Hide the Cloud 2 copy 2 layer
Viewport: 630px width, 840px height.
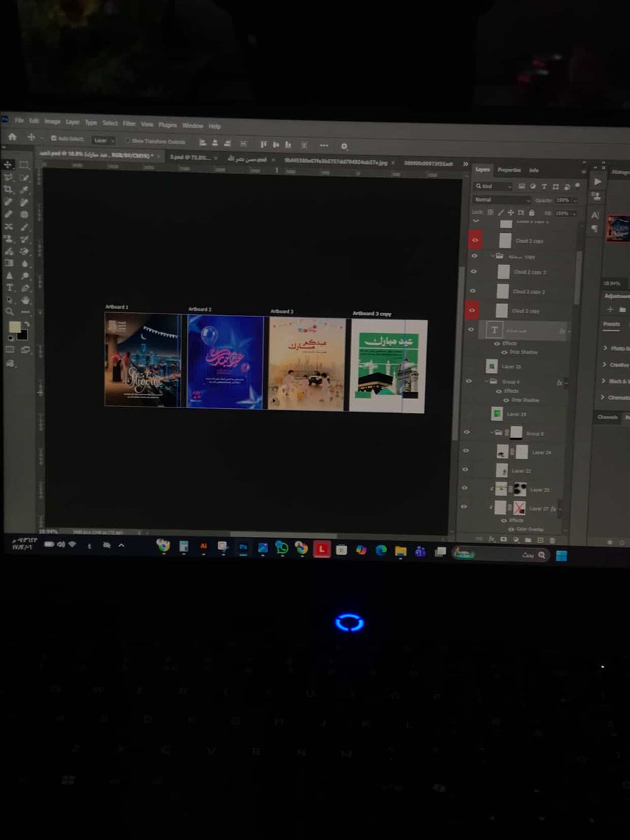[x=473, y=291]
